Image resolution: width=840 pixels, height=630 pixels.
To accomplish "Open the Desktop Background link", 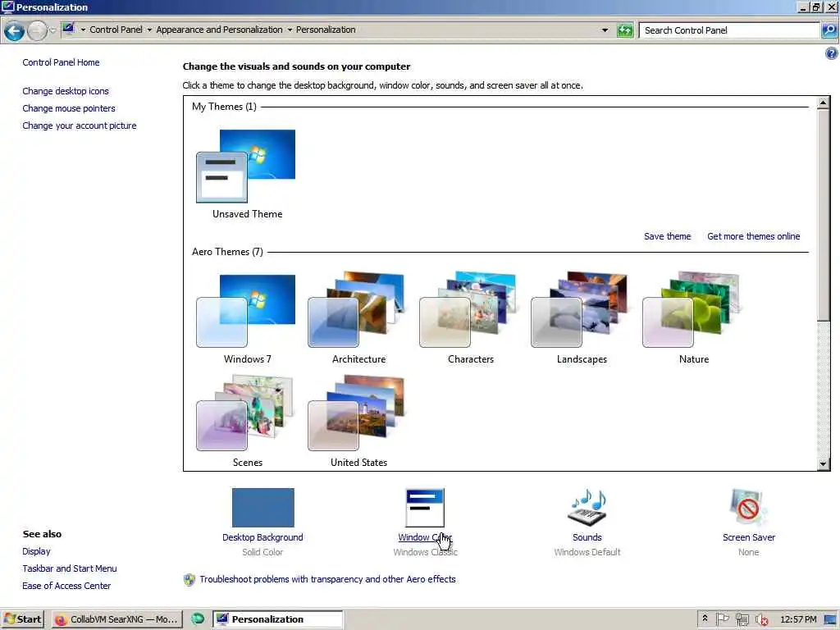I will coord(262,537).
